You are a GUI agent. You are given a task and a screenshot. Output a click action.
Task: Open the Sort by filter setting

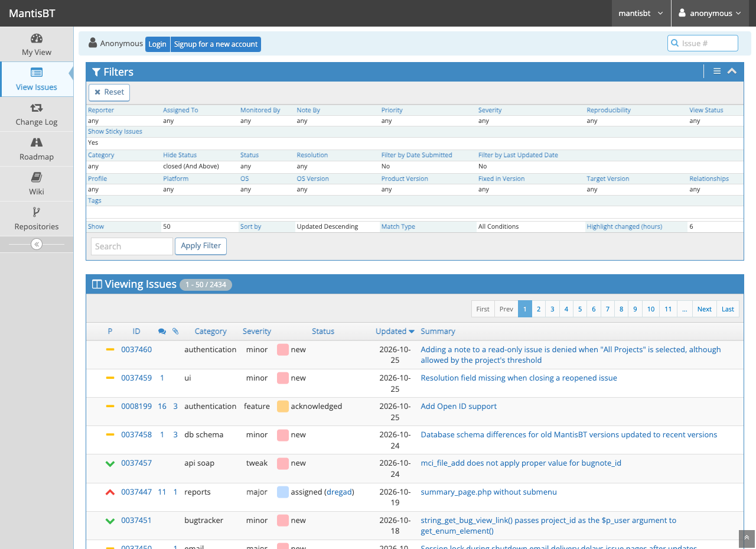250,226
